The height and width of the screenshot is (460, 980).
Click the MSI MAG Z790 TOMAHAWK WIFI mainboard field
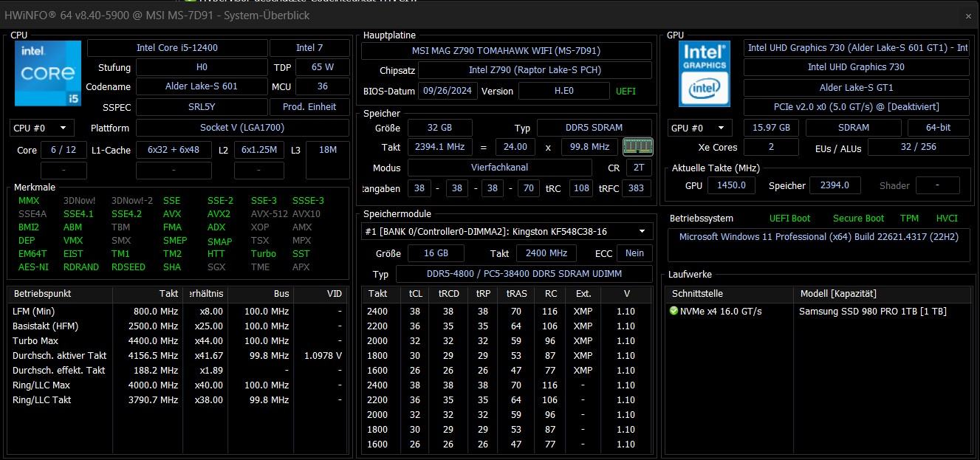[x=507, y=51]
